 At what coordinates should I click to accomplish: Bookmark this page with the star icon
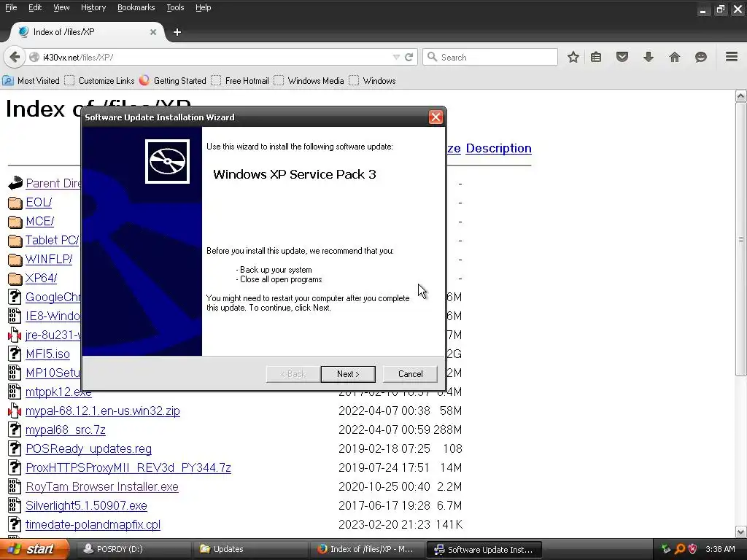[x=573, y=57]
